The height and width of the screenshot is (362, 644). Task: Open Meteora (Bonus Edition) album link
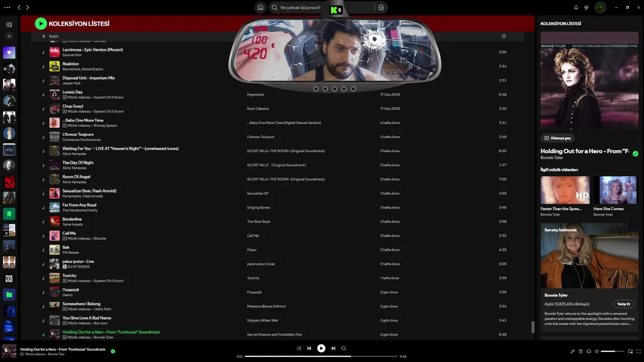click(266, 306)
